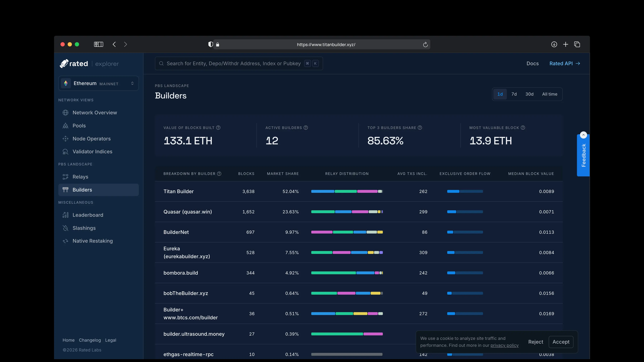Select the 1d time range

[x=500, y=94]
